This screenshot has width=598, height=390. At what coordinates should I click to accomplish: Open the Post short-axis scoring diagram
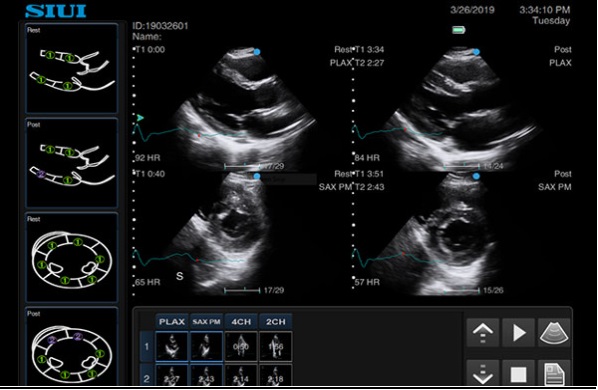pyautogui.click(x=71, y=346)
